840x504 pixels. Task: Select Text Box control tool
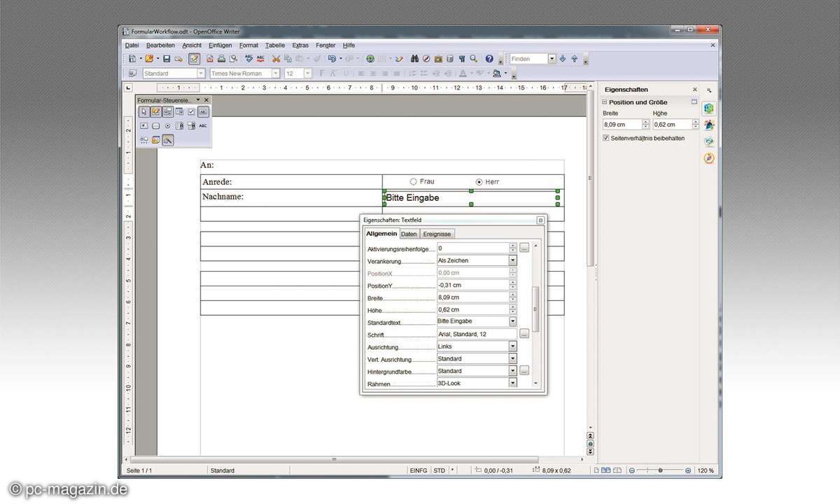tap(203, 111)
